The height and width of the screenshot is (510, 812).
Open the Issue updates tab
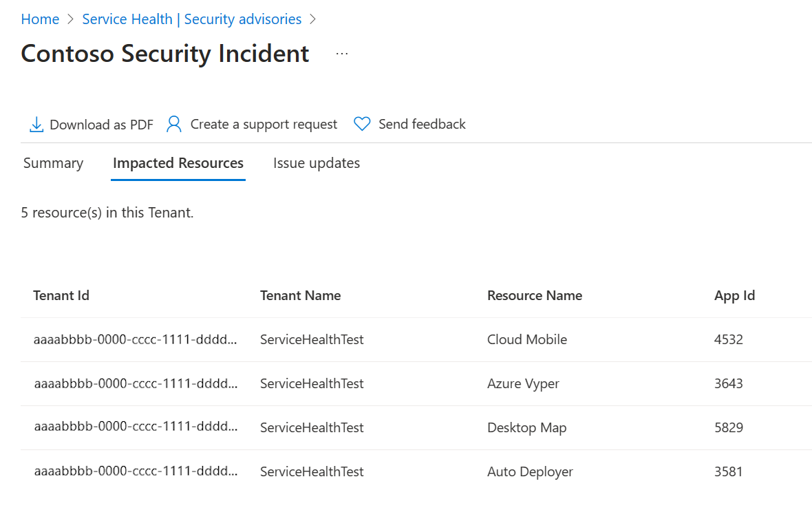pyautogui.click(x=317, y=163)
